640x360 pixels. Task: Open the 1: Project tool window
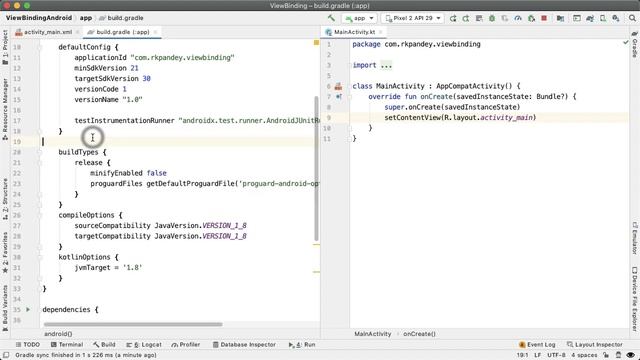point(5,48)
